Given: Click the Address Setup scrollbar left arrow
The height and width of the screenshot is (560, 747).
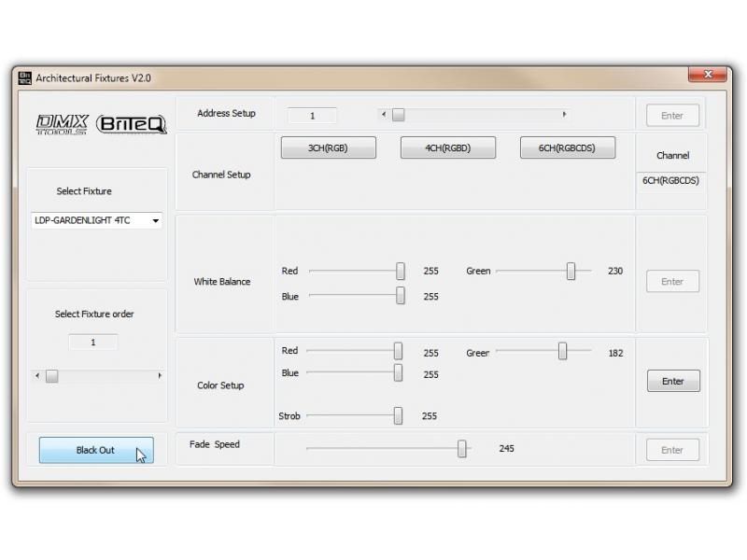Looking at the screenshot, I should click(384, 114).
